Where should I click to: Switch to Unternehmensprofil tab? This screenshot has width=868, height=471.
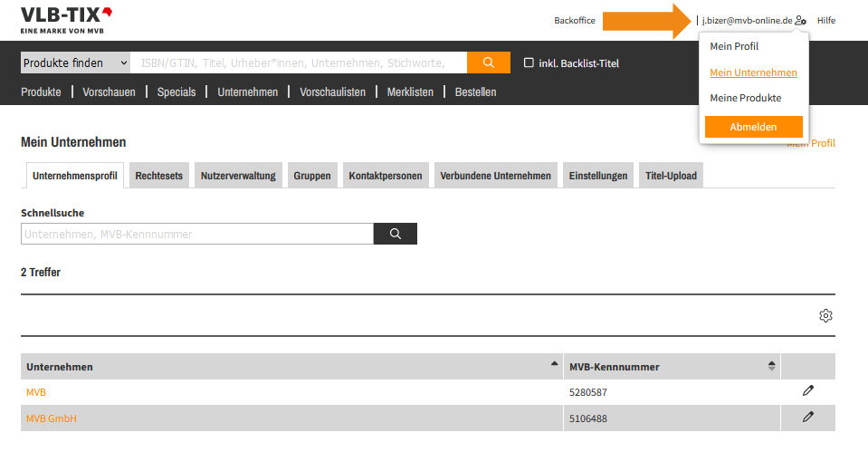pos(75,176)
